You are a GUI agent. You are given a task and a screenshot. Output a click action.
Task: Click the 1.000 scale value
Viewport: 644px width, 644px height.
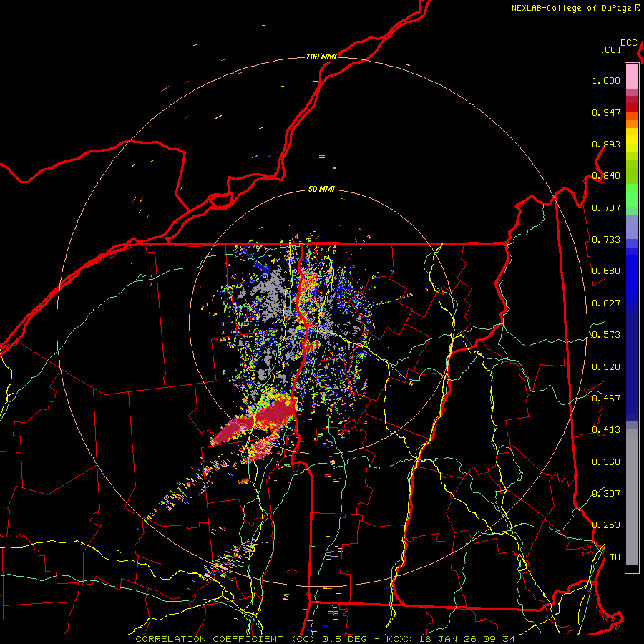(606, 80)
